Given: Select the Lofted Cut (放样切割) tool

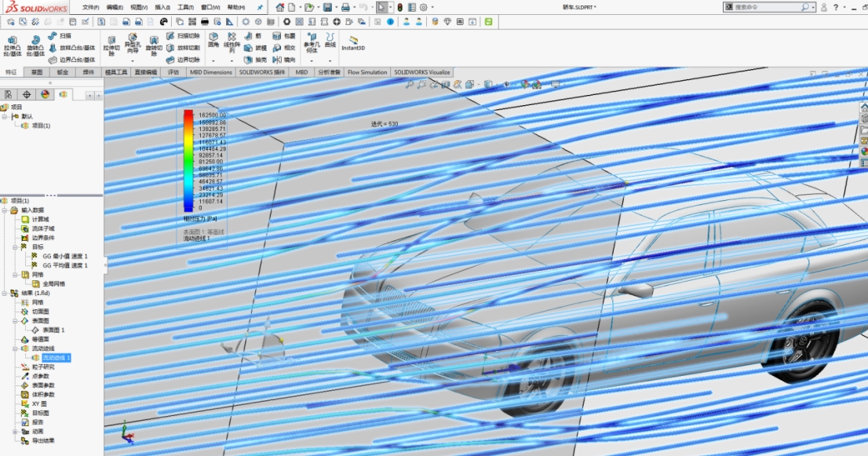Looking at the screenshot, I should pos(183,48).
